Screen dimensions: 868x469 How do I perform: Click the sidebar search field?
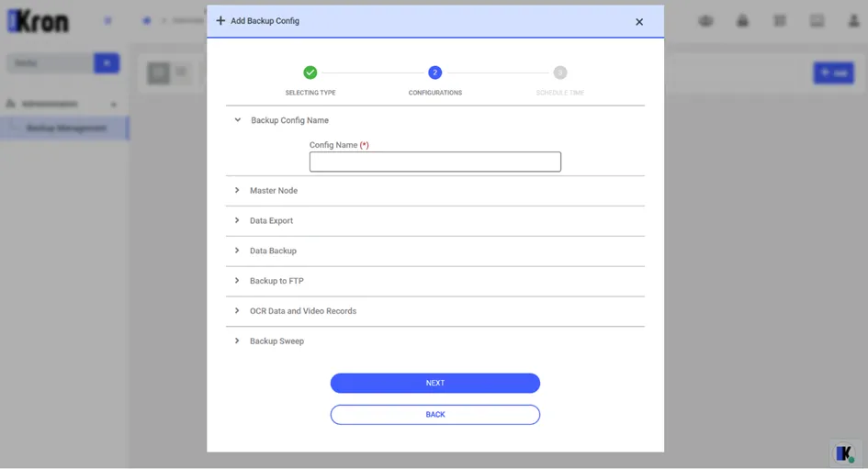click(x=51, y=63)
